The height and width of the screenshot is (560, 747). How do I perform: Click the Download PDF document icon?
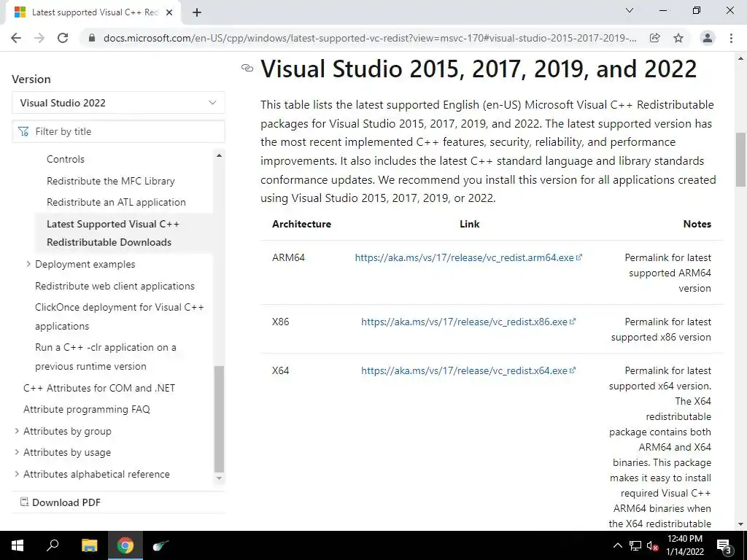pyautogui.click(x=24, y=502)
